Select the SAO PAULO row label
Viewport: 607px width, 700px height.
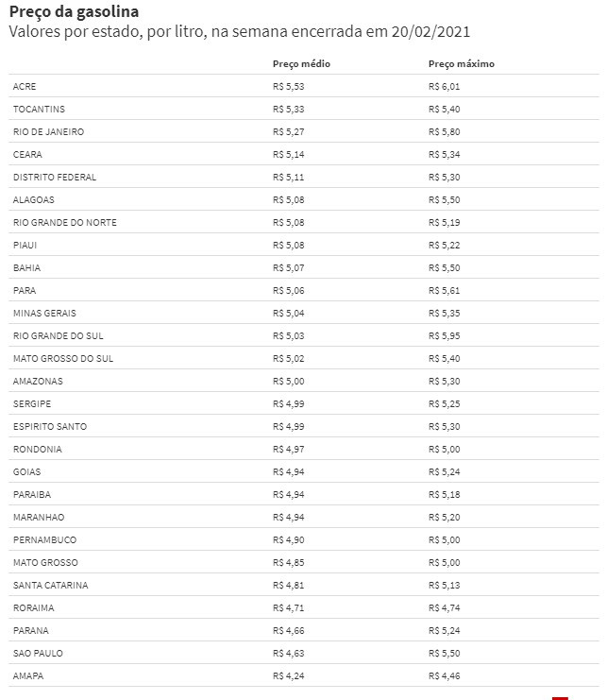point(38,654)
